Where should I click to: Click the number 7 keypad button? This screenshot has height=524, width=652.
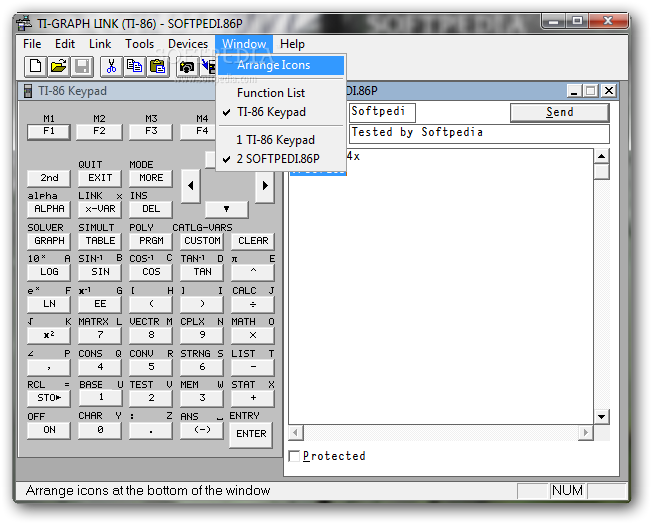pos(100,335)
